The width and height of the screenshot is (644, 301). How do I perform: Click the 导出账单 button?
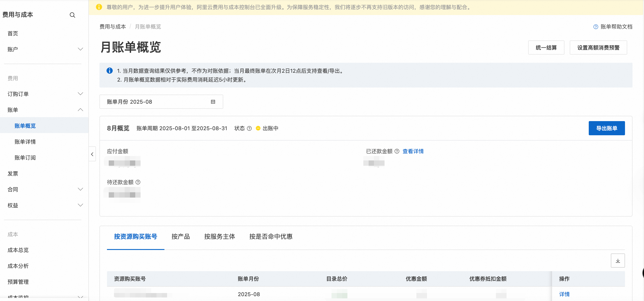click(606, 128)
